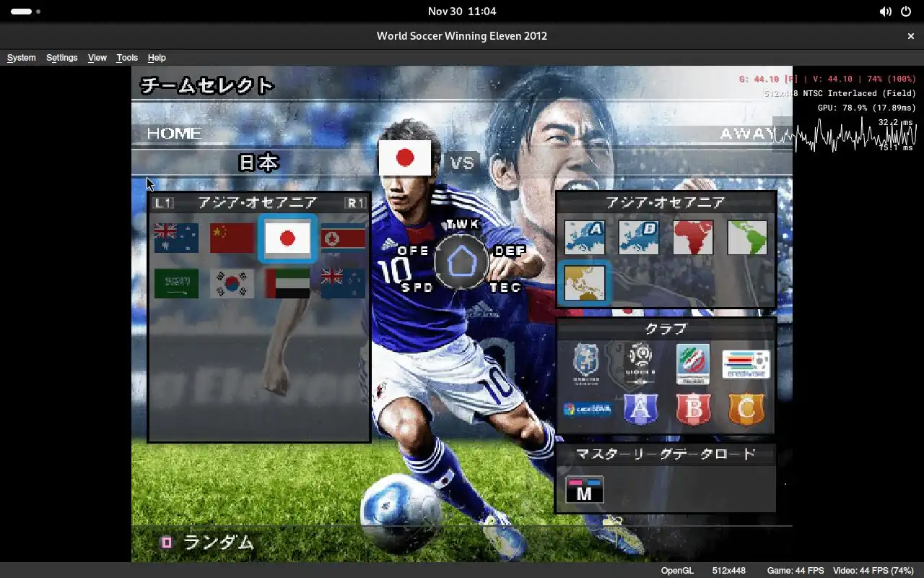Viewport: 924px width, 578px height.
Task: Select the China flag team
Action: [x=232, y=238]
